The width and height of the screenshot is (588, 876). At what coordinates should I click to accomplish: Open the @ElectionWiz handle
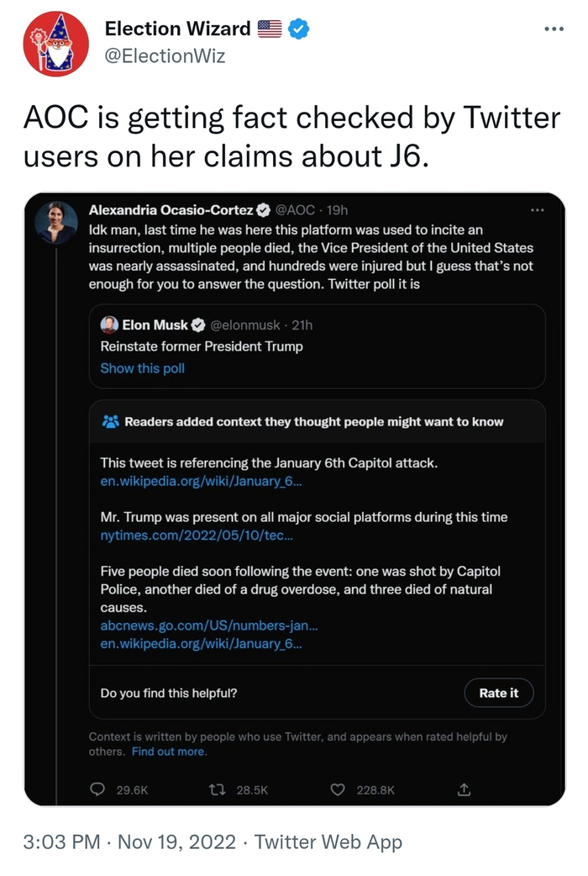(x=165, y=55)
